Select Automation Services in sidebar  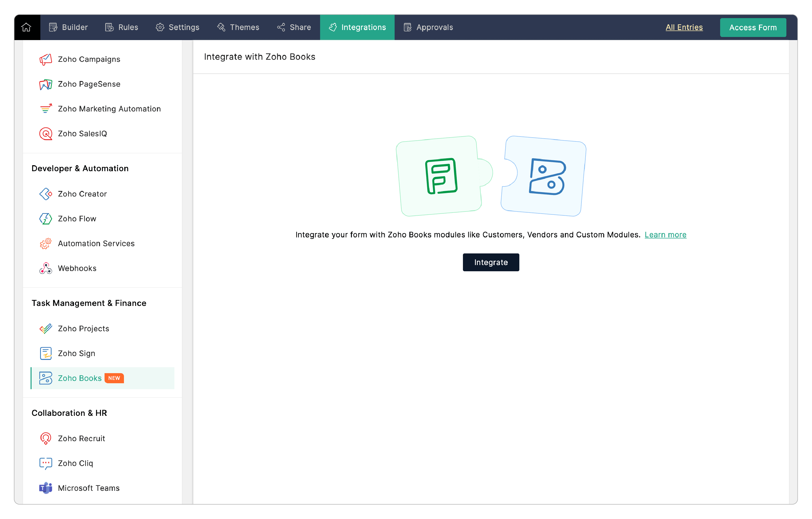pyautogui.click(x=96, y=244)
